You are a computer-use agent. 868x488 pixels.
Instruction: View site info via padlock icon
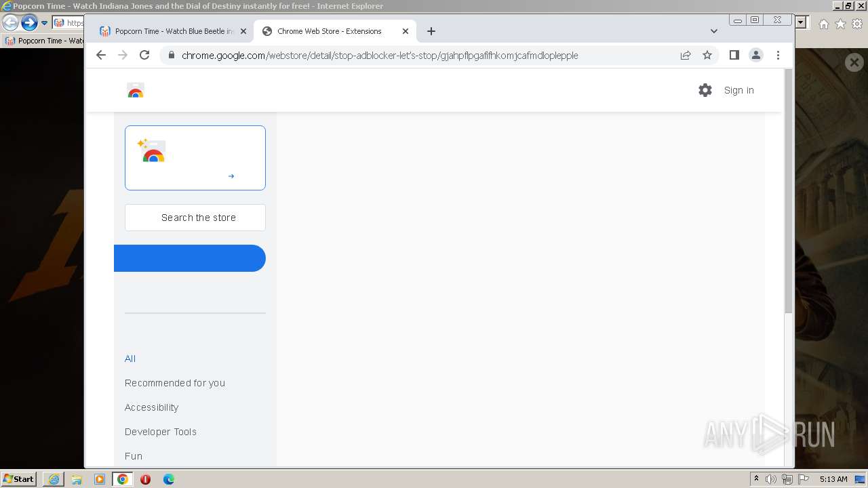coord(171,56)
